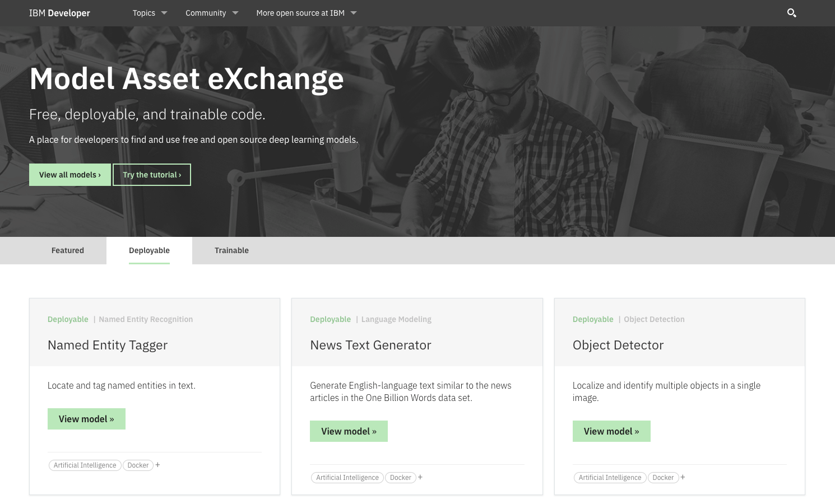Image resolution: width=835 pixels, height=504 pixels.
Task: Click Deployable label on News Text Generator card
Action: [330, 319]
